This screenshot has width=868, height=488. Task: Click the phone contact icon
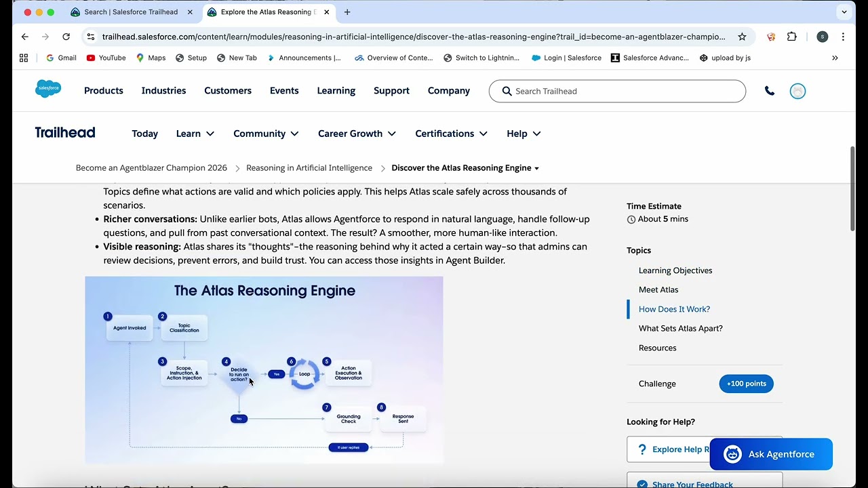pos(770,91)
